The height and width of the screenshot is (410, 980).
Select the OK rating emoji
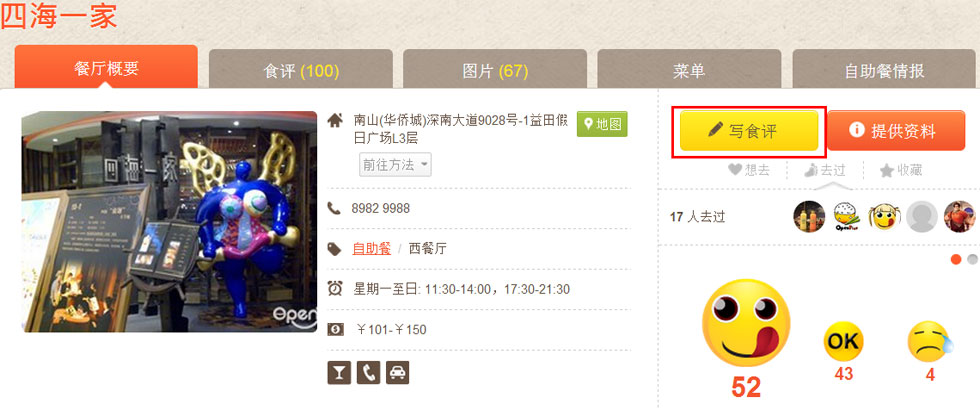pos(843,341)
